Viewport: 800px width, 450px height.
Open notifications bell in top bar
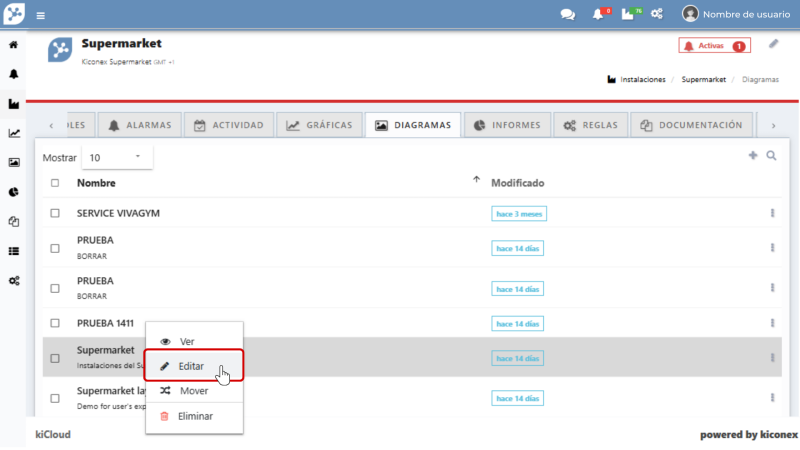(598, 14)
